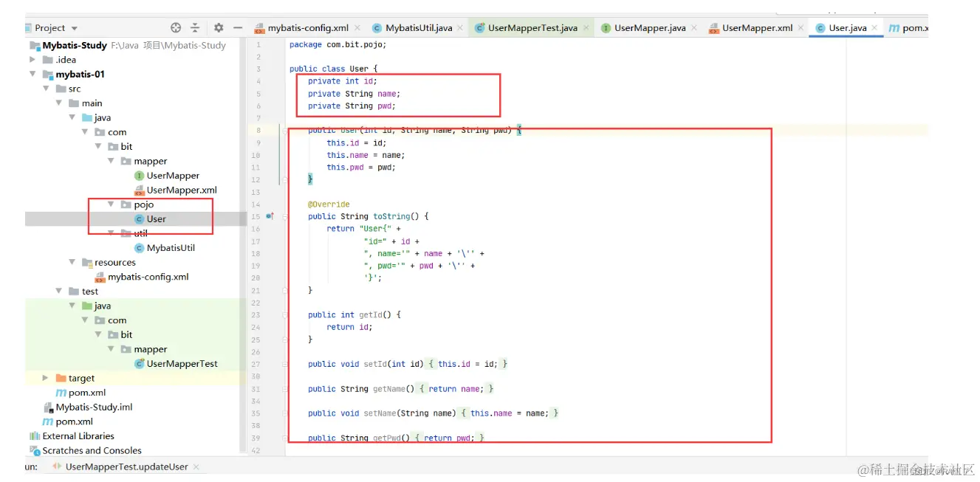Viewport: 980px width, 482px height.
Task: Close the UserMapper.java editor tab
Action: 695,27
